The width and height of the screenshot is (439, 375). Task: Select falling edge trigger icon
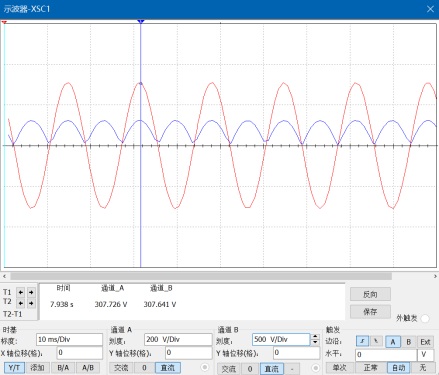pyautogui.click(x=376, y=341)
